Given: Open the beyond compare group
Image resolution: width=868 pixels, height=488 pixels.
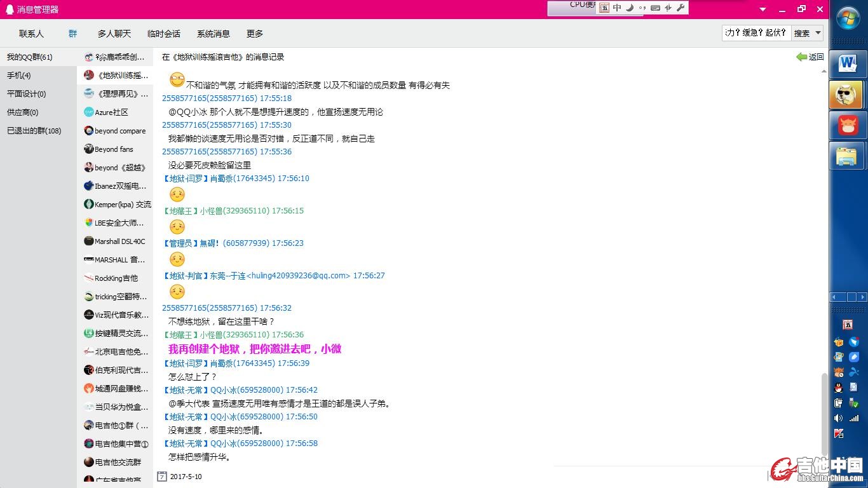Looking at the screenshot, I should click(x=115, y=130).
